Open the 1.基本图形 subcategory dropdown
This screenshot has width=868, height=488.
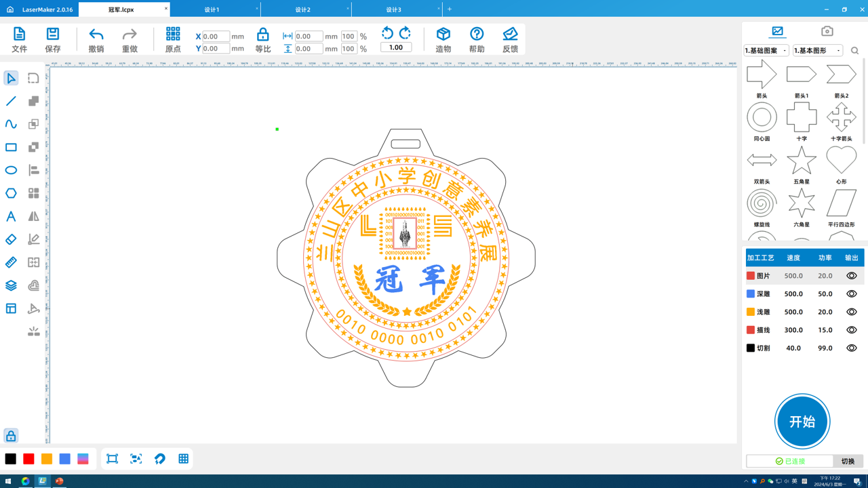pos(818,51)
